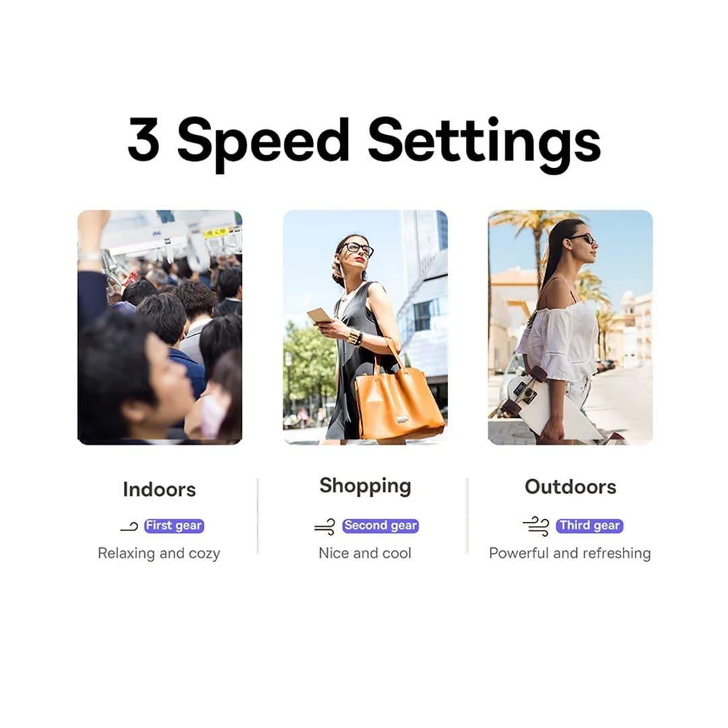
Task: Click the divider between Indoors and Shopping
Action: coord(257,516)
